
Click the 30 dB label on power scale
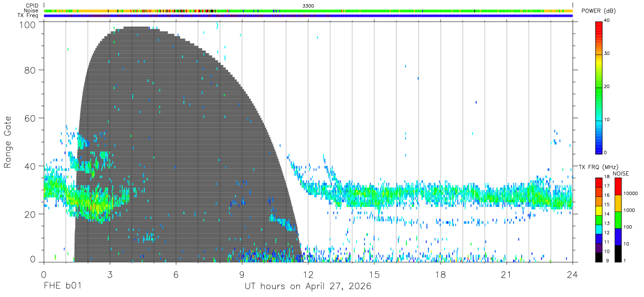(607, 53)
